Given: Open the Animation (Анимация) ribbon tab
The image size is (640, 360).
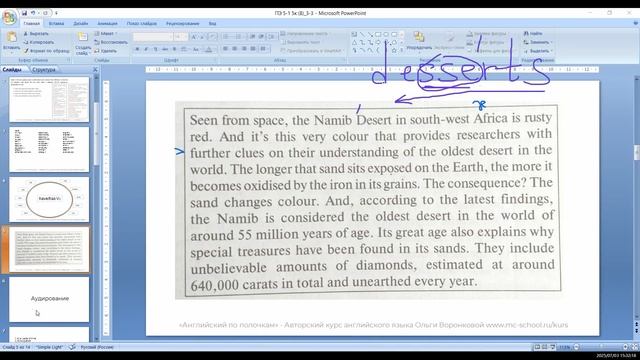Looking at the screenshot, I should click(x=107, y=24).
